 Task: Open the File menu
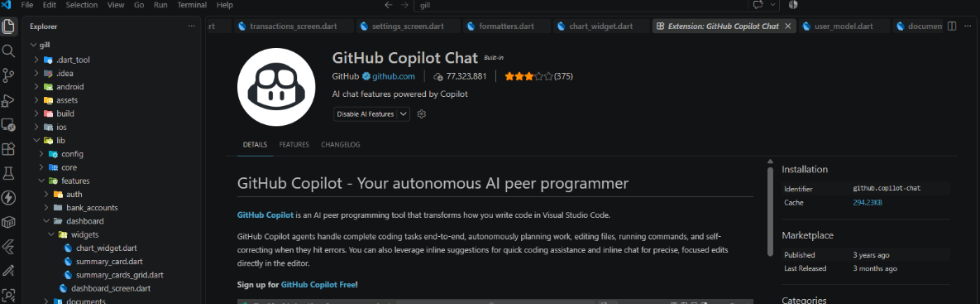[x=26, y=5]
